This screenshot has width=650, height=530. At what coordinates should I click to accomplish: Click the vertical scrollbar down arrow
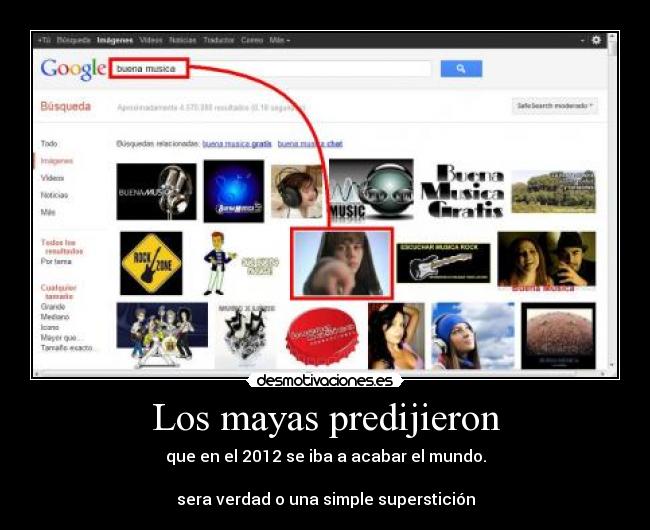pyautogui.click(x=612, y=365)
